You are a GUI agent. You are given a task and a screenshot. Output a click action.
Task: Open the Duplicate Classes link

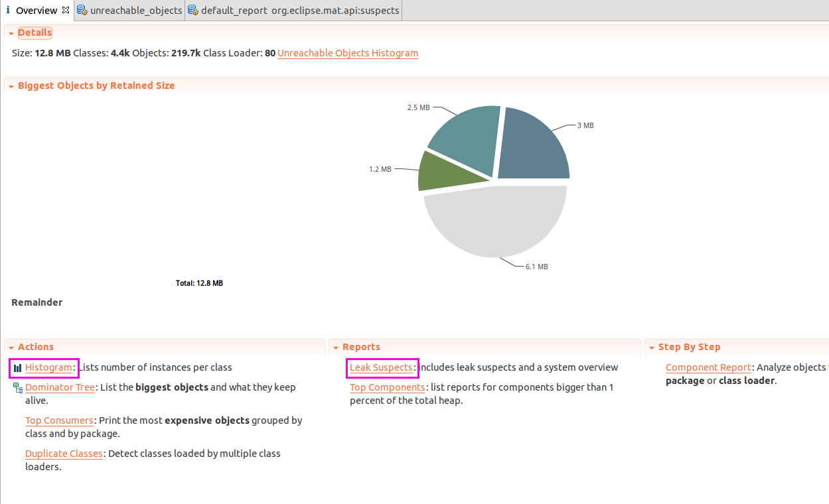click(x=64, y=454)
